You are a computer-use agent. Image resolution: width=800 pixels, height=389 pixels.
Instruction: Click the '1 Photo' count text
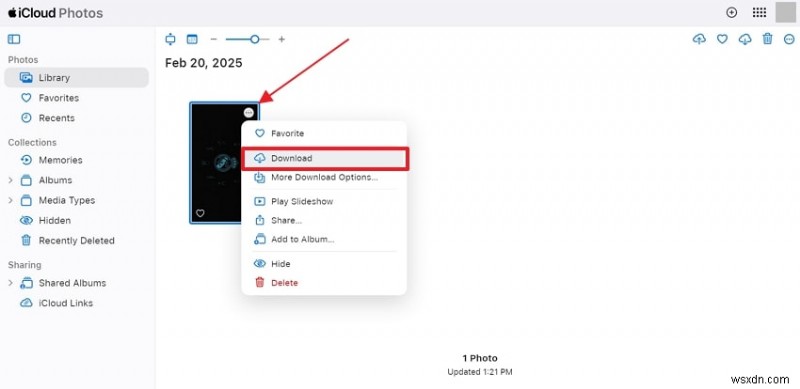point(480,358)
